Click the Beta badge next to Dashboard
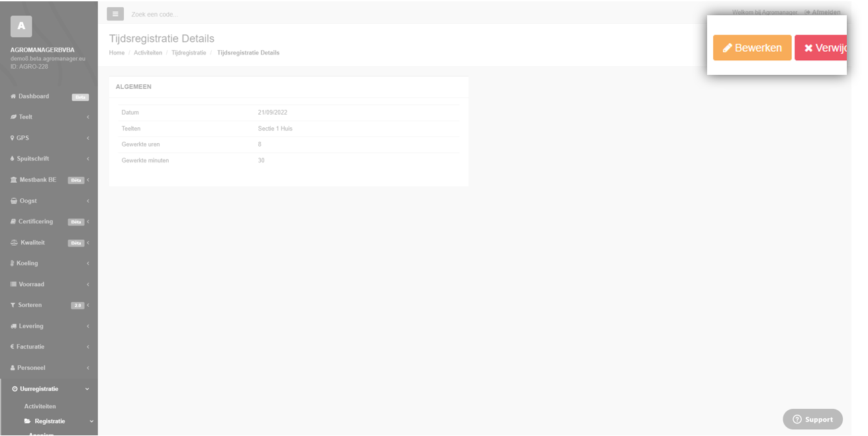The width and height of the screenshot is (868, 436). 80,97
